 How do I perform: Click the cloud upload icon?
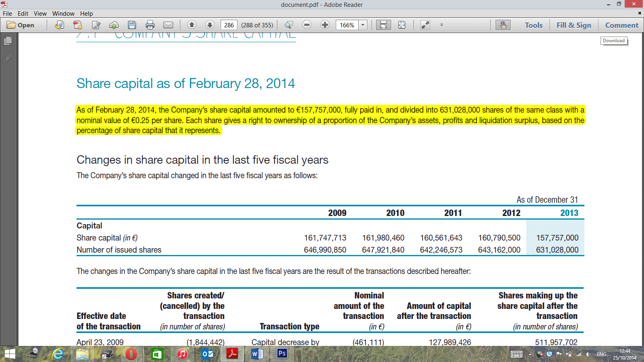pos(114,25)
